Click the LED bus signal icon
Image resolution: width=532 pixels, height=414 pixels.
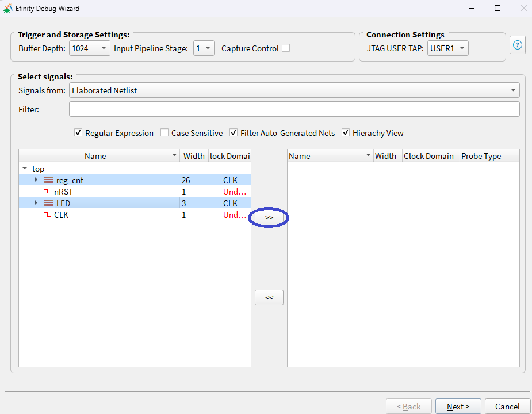pos(48,203)
